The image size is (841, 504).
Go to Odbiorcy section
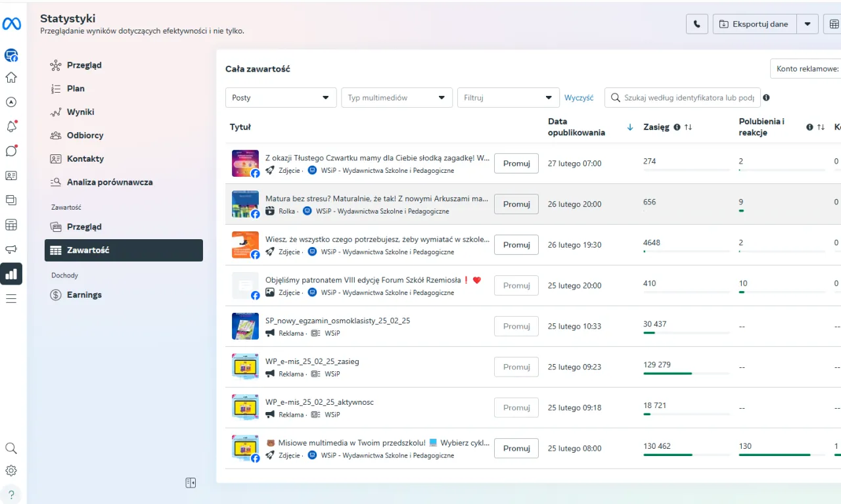[85, 135]
